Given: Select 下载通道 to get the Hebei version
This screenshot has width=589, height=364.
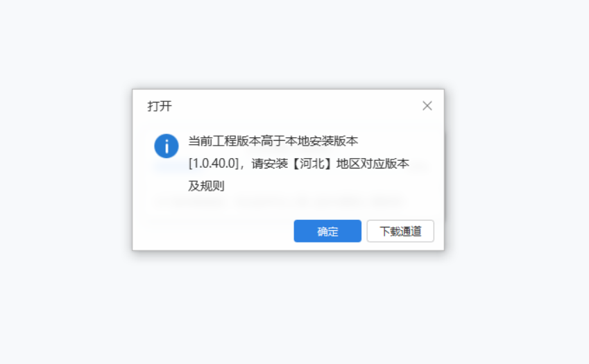Looking at the screenshot, I should tap(400, 231).
